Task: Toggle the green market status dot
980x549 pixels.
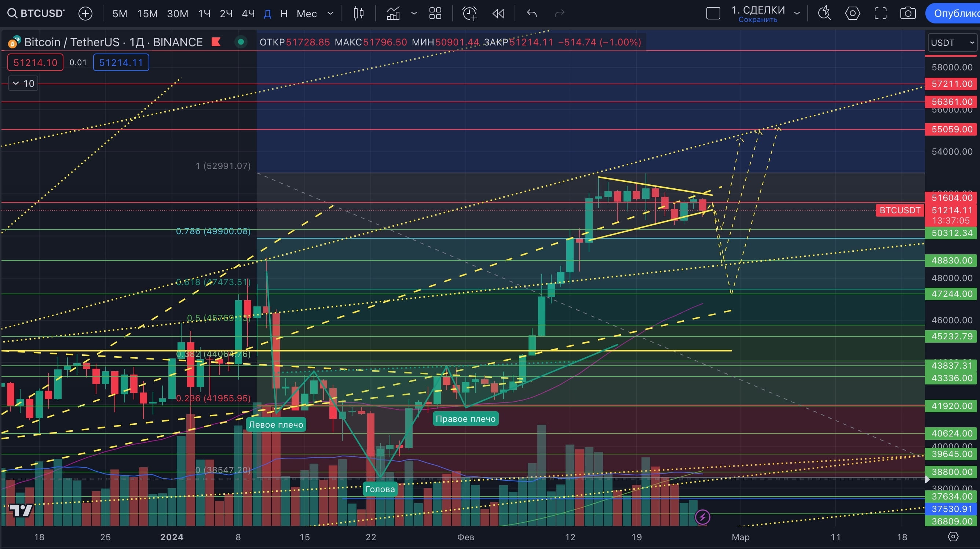Action: (x=241, y=42)
